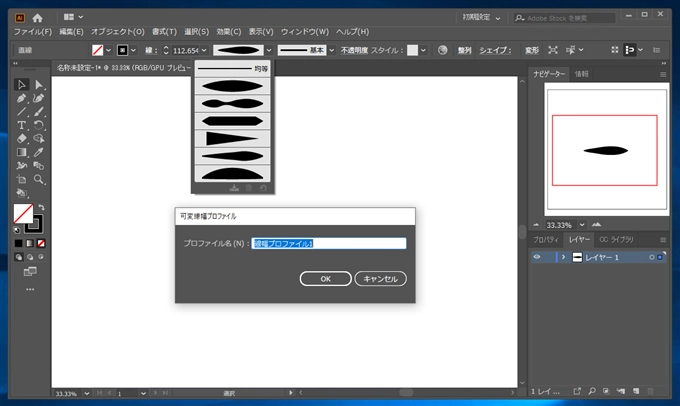Switch to the ナビゲーター tab

point(549,74)
